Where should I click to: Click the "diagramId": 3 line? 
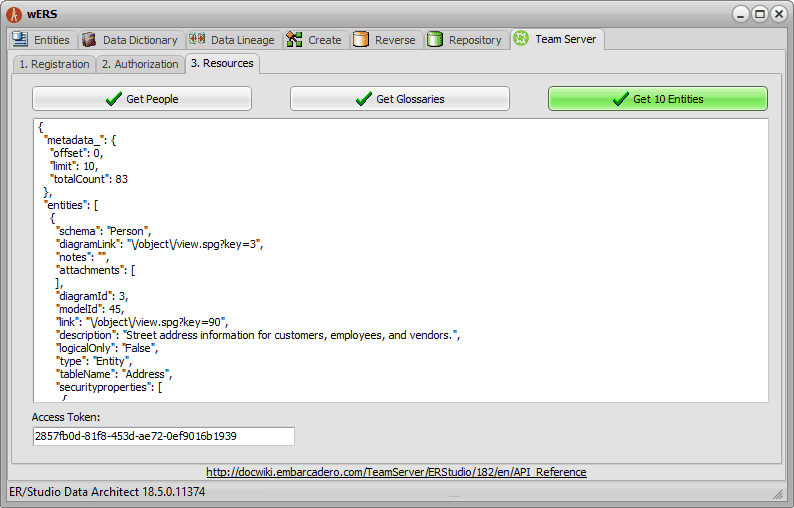click(92, 296)
